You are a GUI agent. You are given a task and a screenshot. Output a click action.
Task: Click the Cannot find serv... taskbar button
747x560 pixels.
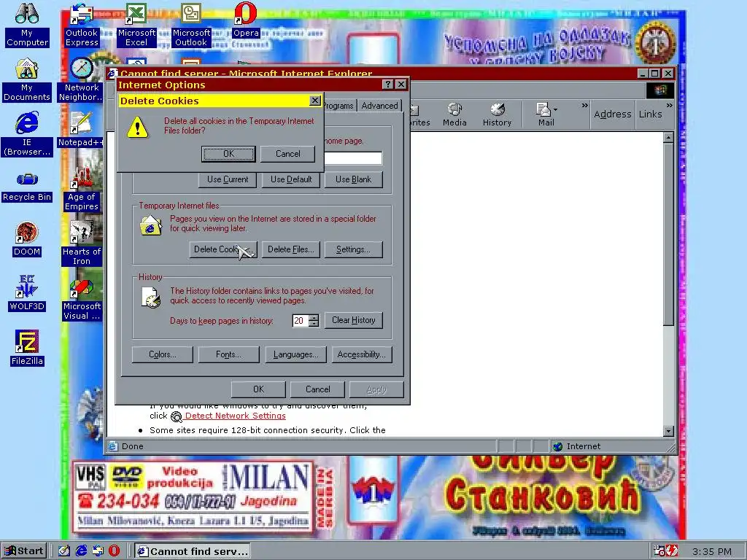pos(193,551)
